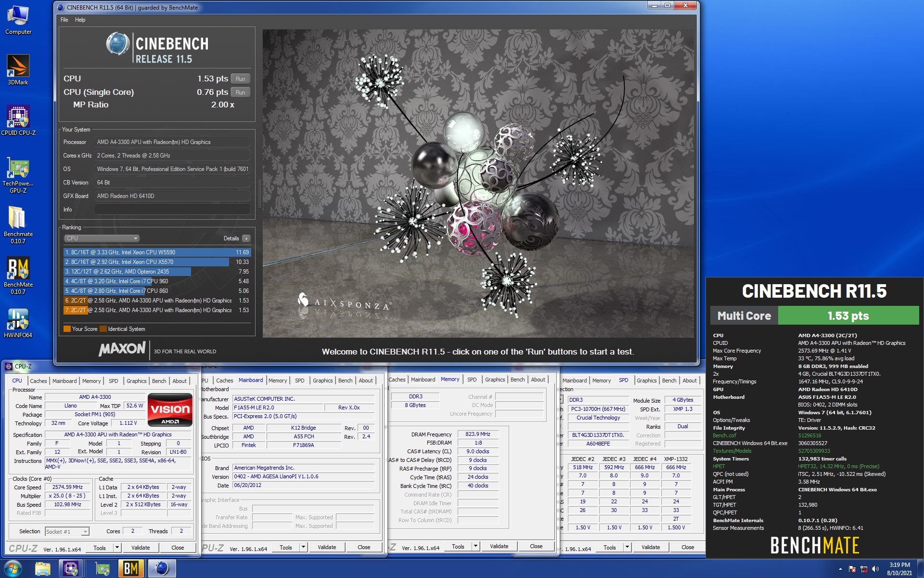
Task: Open the Cinebench Help menu
Action: click(80, 20)
